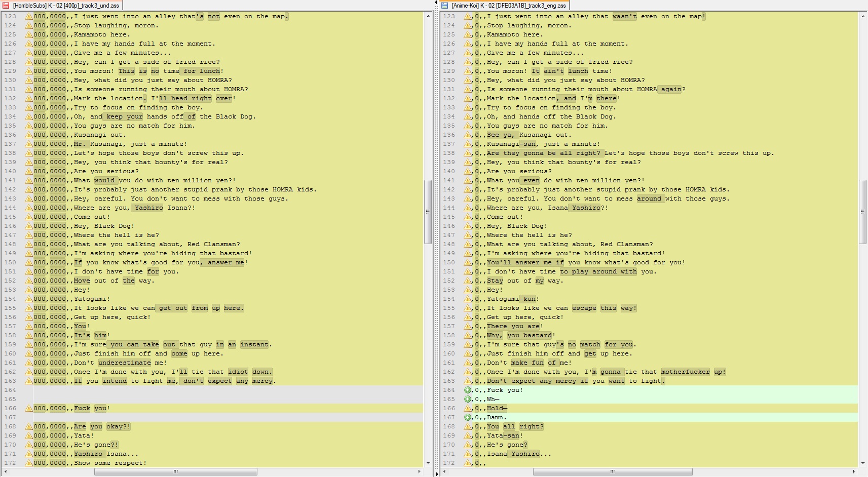Click the left pane scroll-up arrow
Viewport: 868px width, 477px height.
[x=428, y=16]
